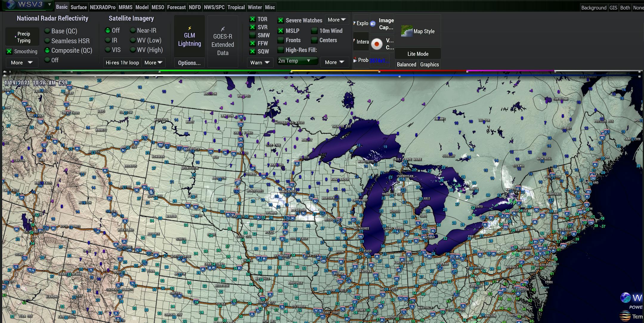The image size is (644, 323).
Task: Enable the Fronts checkbox
Action: point(281,40)
